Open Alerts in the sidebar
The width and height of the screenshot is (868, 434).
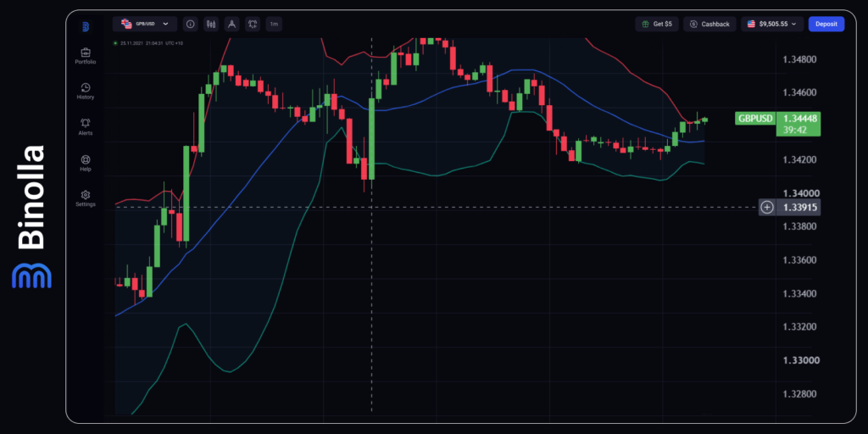click(x=86, y=127)
